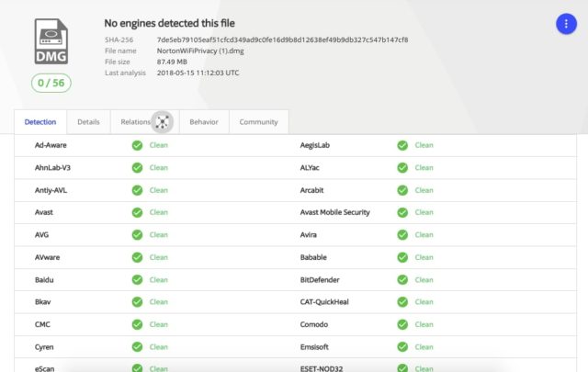Select the file size 87.49 MB
This screenshot has height=372, width=588.
coord(172,62)
